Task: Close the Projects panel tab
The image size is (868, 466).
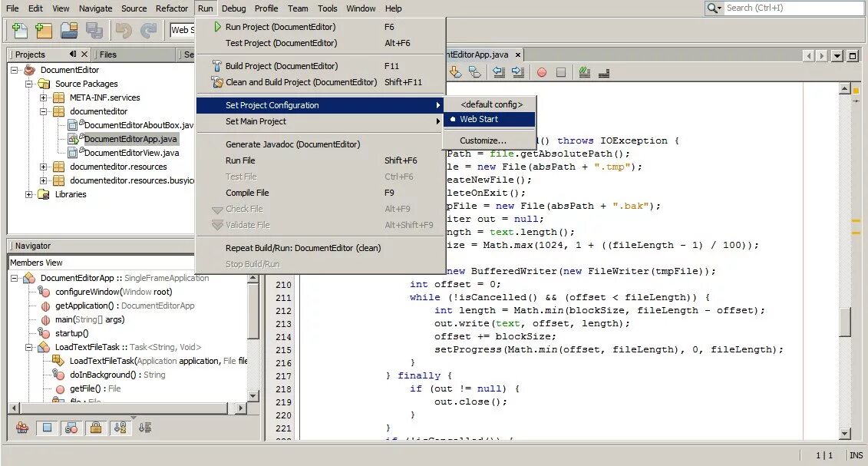Action: click(x=84, y=55)
